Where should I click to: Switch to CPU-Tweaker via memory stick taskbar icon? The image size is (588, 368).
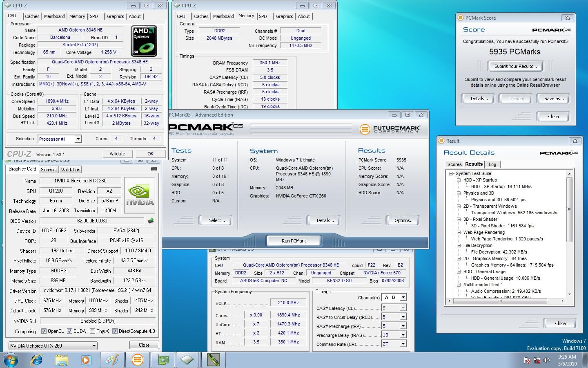pyautogui.click(x=213, y=360)
